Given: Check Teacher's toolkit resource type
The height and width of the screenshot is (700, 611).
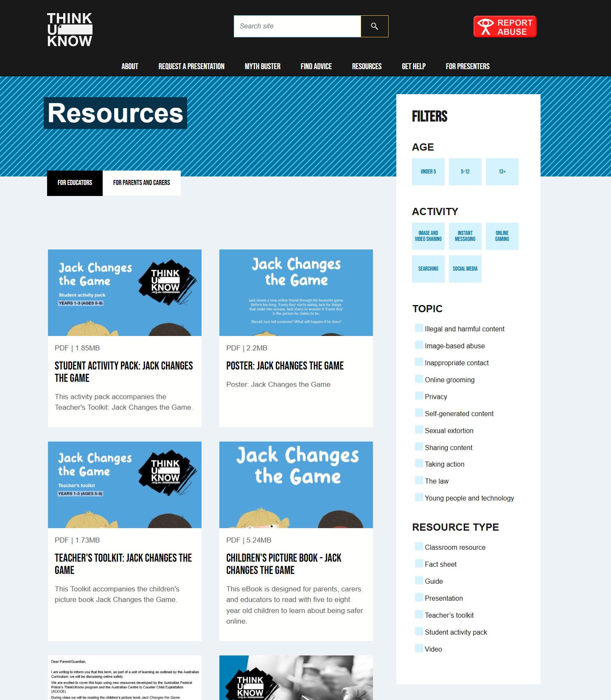Looking at the screenshot, I should coord(419,615).
